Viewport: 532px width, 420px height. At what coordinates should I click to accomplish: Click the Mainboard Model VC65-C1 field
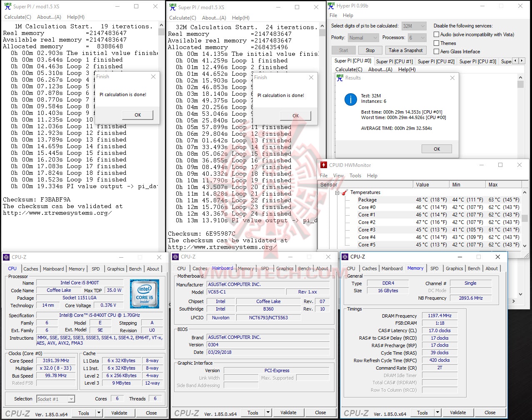pyautogui.click(x=246, y=292)
